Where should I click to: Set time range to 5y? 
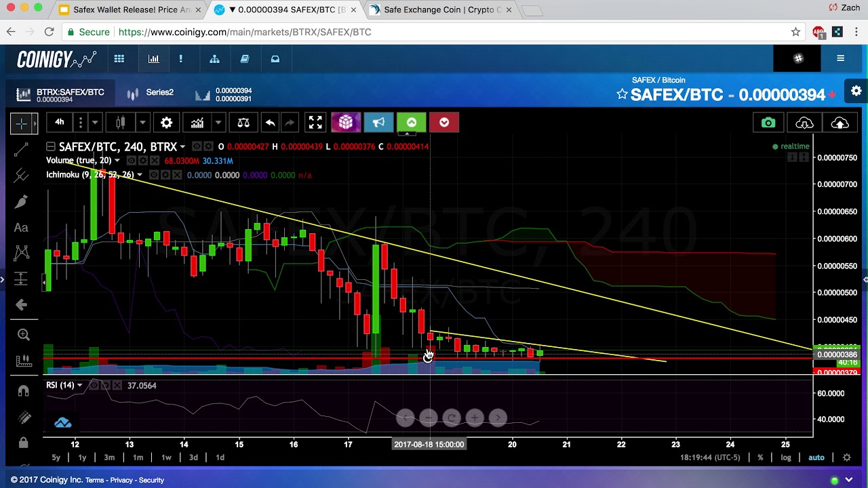[x=56, y=457]
